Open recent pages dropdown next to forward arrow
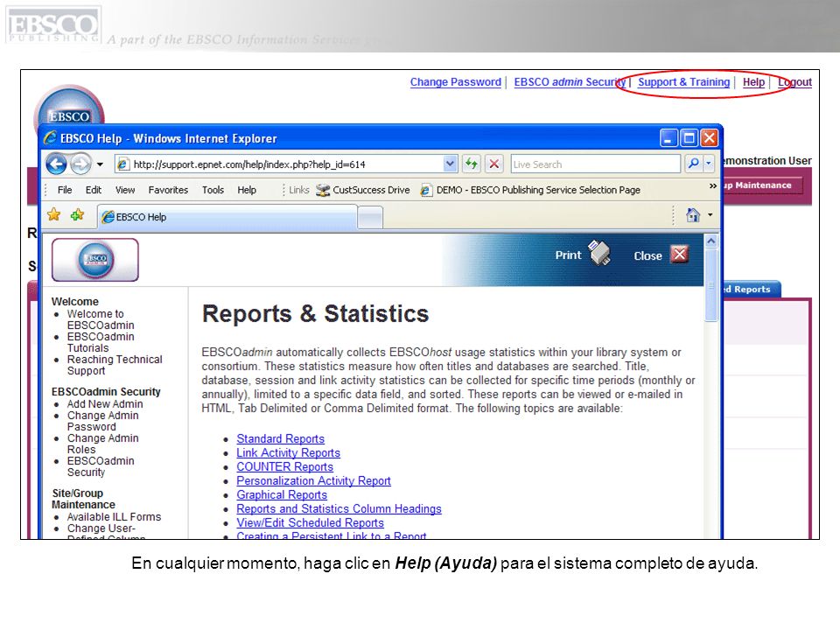The image size is (840, 630). [x=100, y=164]
